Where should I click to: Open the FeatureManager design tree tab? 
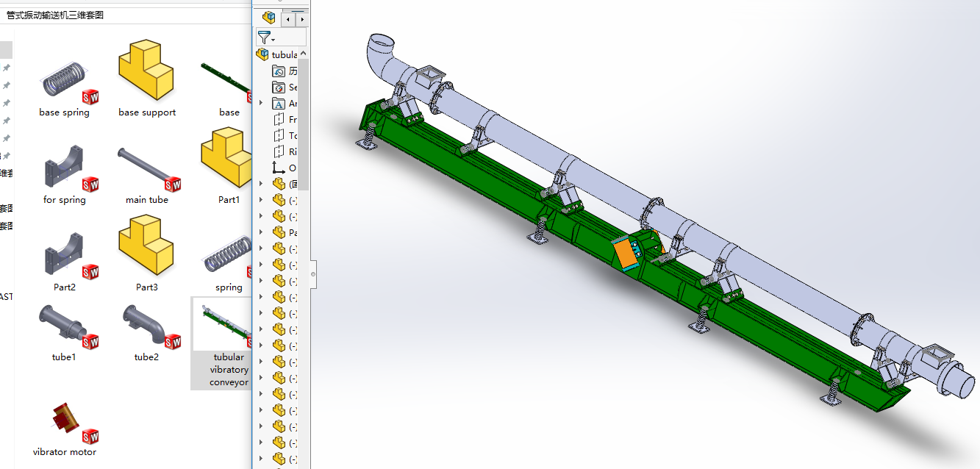269,18
